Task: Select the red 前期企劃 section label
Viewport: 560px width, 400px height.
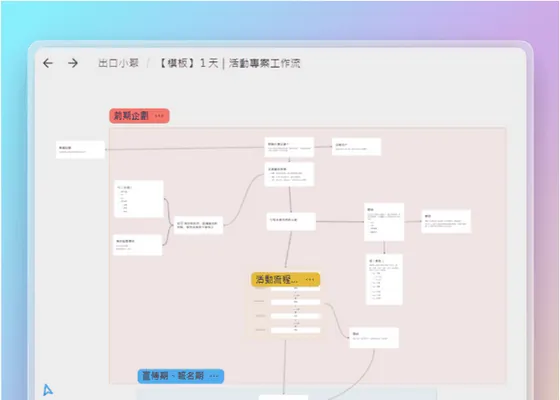Action: pyautogui.click(x=139, y=116)
